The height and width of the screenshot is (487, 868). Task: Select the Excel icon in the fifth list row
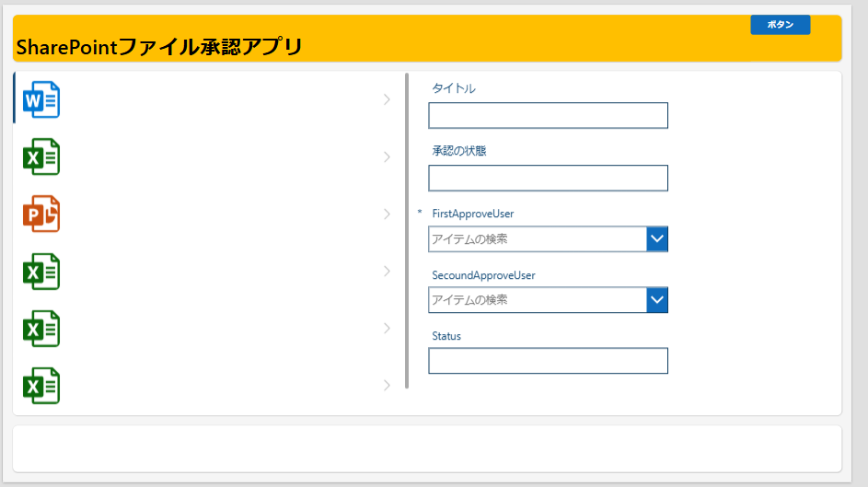41,328
